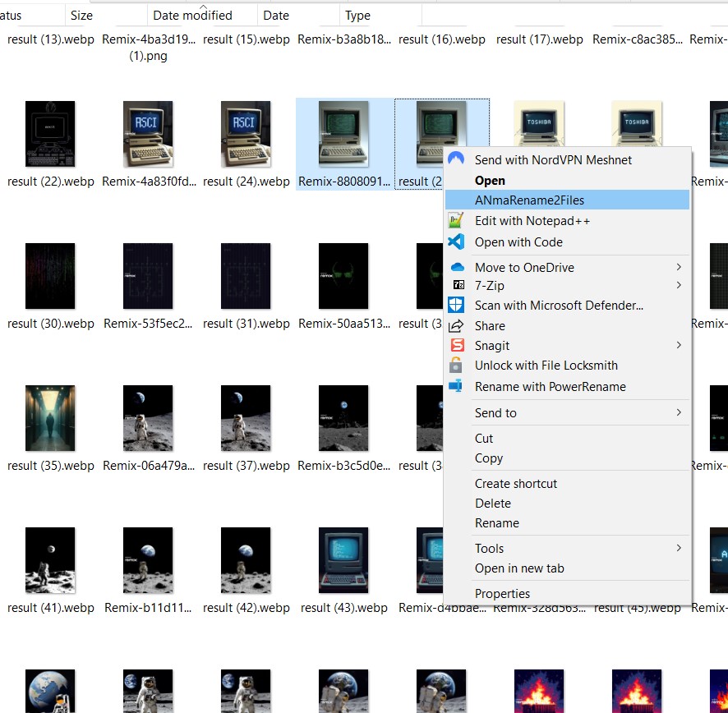Select the result (24).webp thumbnail
This screenshot has height=713, width=728.
246,135
